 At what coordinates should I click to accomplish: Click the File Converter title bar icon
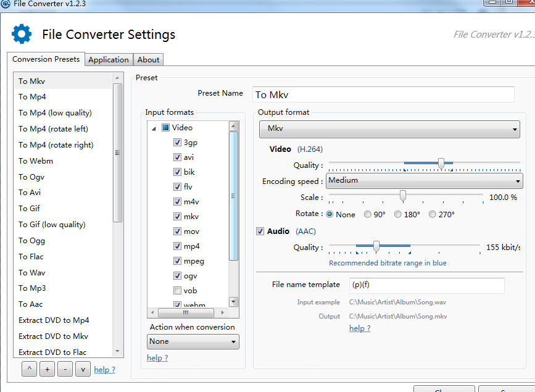[x=6, y=4]
